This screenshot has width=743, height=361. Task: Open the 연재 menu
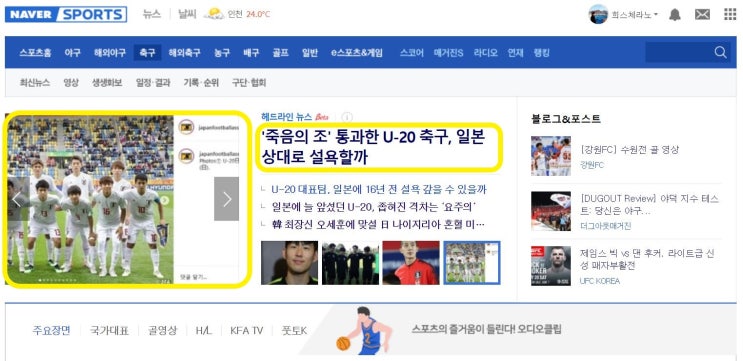coord(516,53)
